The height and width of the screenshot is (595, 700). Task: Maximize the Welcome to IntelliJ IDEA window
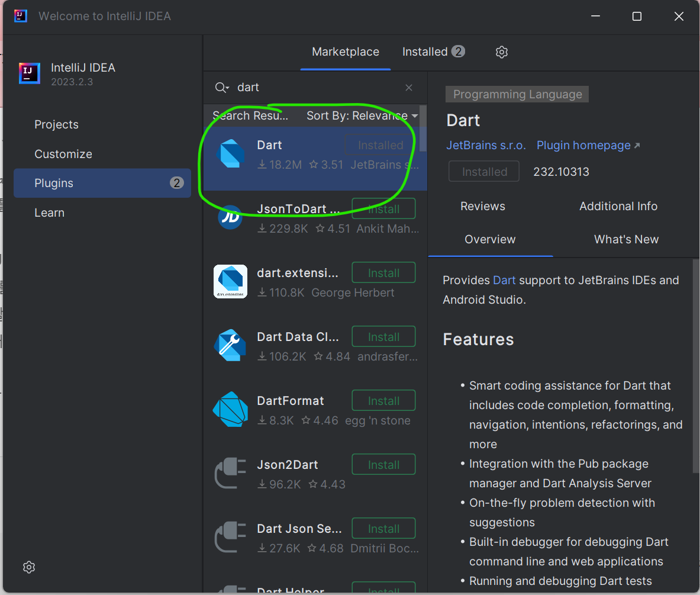point(637,17)
